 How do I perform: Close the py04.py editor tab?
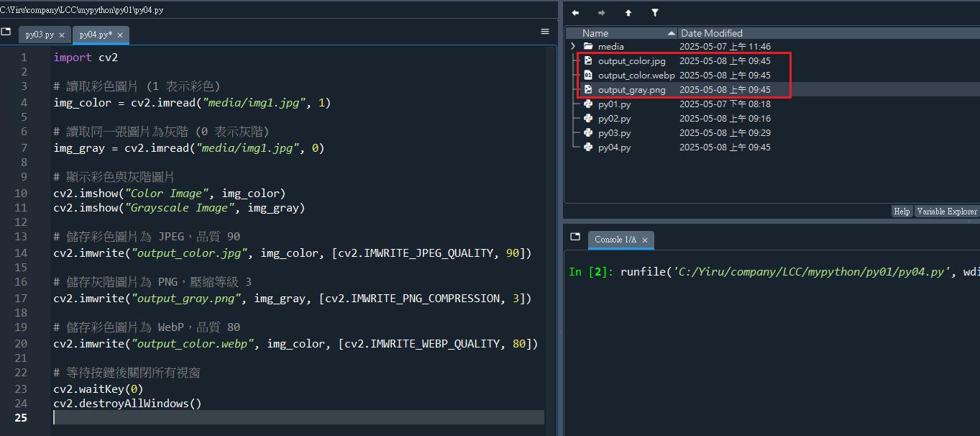[x=120, y=35]
